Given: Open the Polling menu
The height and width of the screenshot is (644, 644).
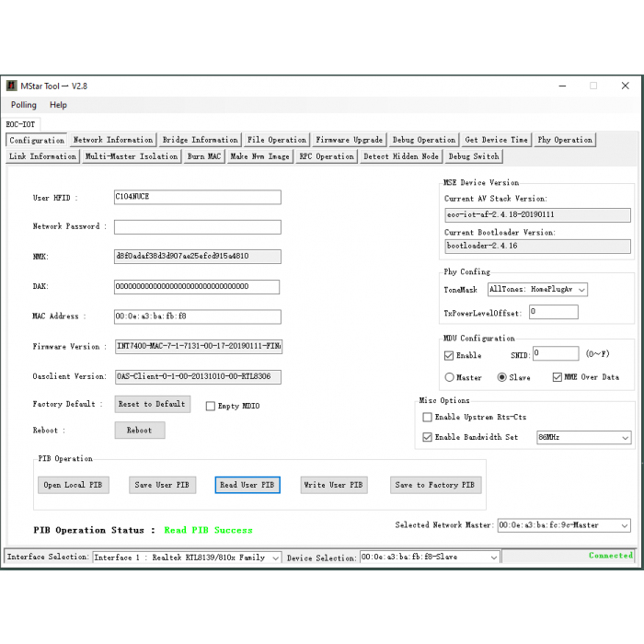Looking at the screenshot, I should (x=24, y=105).
